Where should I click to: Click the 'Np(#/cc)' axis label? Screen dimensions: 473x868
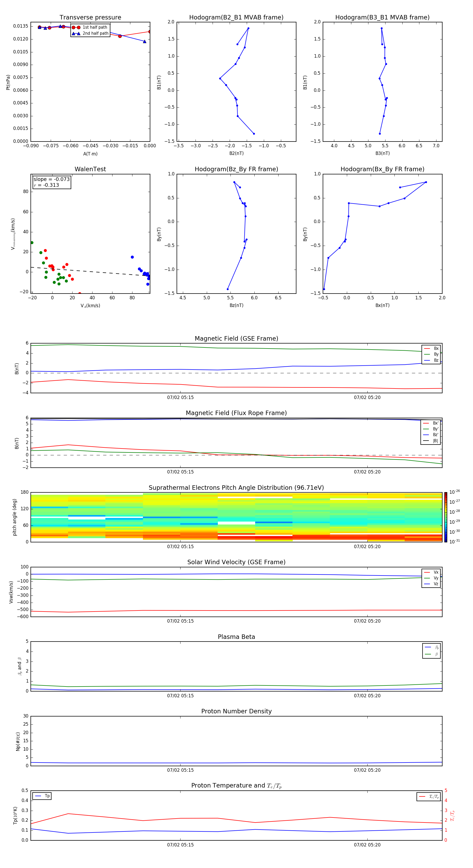point(18,741)
